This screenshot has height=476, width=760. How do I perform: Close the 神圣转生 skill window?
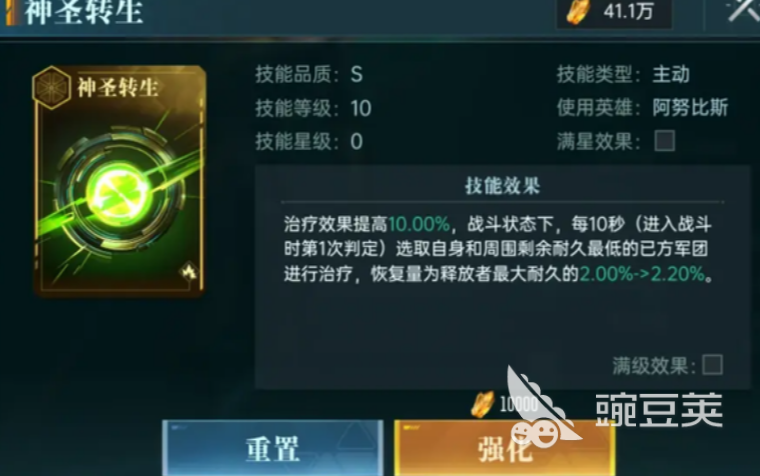743,10
